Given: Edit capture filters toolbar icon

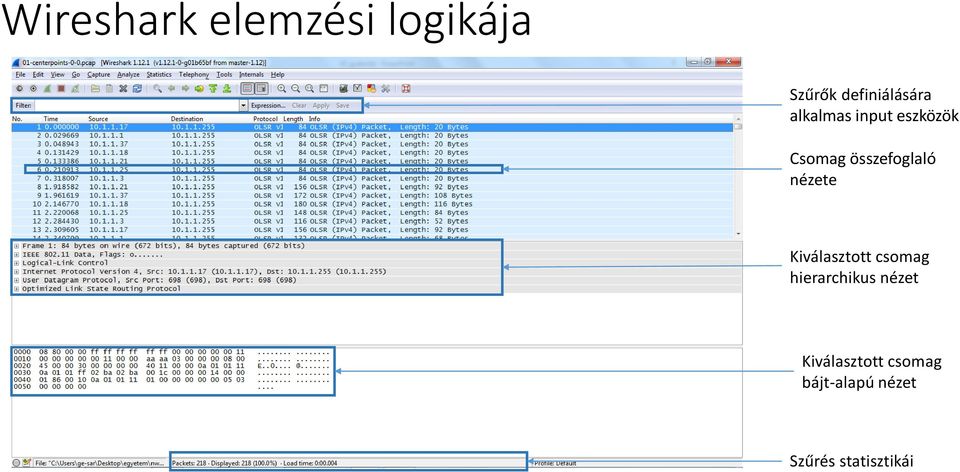Looking at the screenshot, I should point(343,89).
